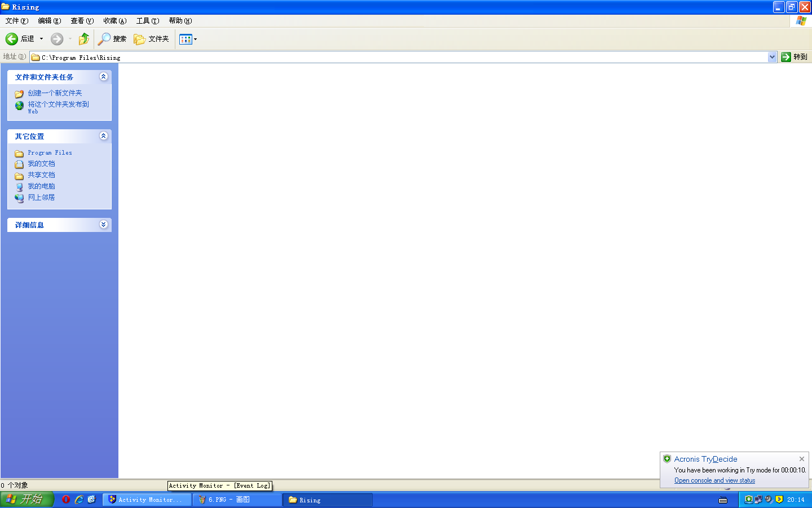Open the 开始 Start menu
The height and width of the screenshot is (508, 812).
pos(27,500)
